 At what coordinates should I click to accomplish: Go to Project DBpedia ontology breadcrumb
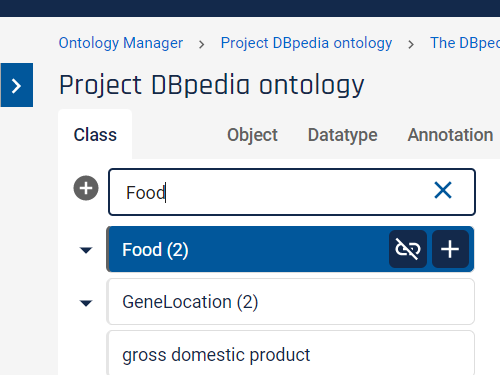tap(306, 43)
